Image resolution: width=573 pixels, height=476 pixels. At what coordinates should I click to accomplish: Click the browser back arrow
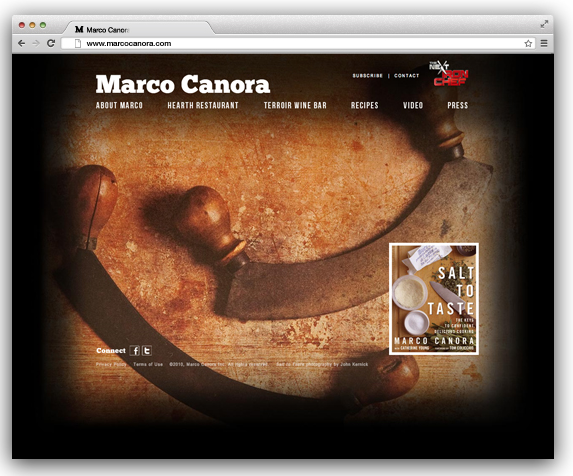(x=22, y=43)
